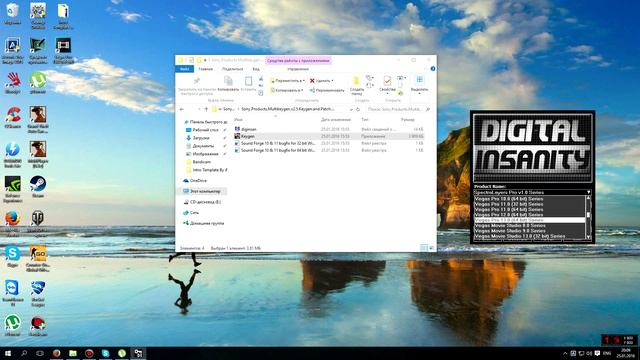Launch the Counter-Strike GO desktop icon
640x360 pixels.
(x=38, y=258)
